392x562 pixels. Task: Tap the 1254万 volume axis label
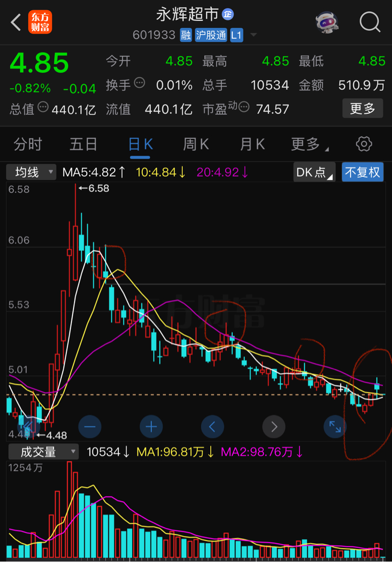26,468
